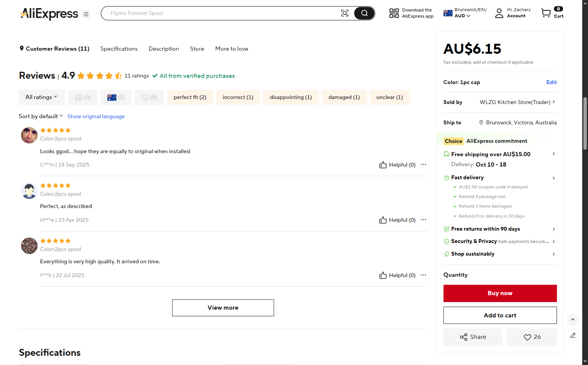Click the heart wishlist button with 26
This screenshot has height=365, width=588.
point(532,337)
